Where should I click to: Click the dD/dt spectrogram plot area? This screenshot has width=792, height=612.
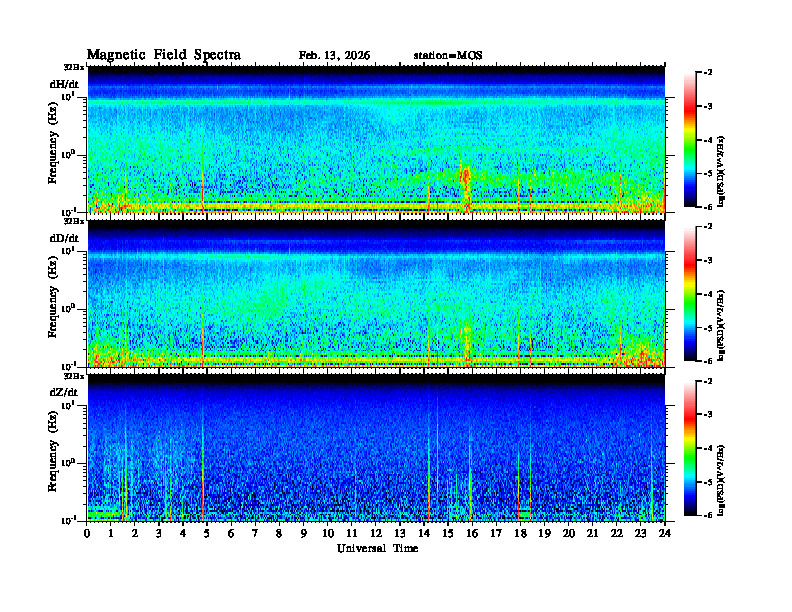(376, 293)
